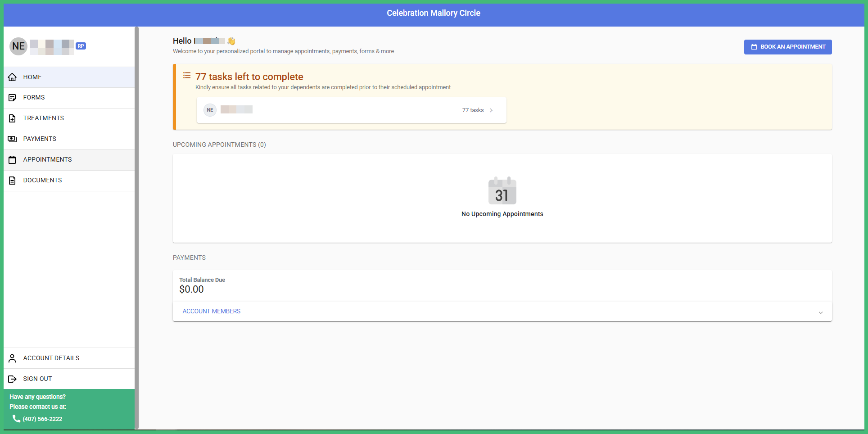
Task: Click the Forms document icon
Action: point(12,97)
